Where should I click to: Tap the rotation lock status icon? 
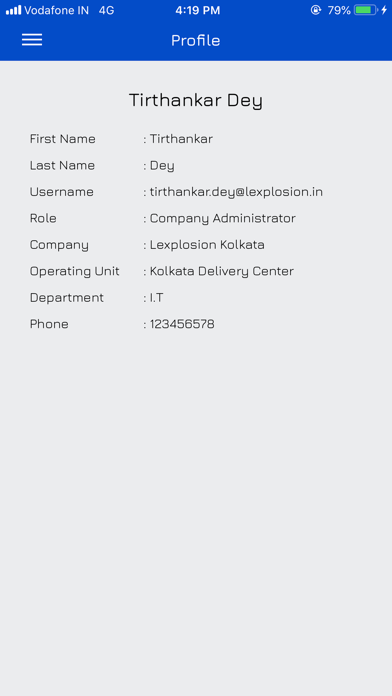(x=316, y=10)
